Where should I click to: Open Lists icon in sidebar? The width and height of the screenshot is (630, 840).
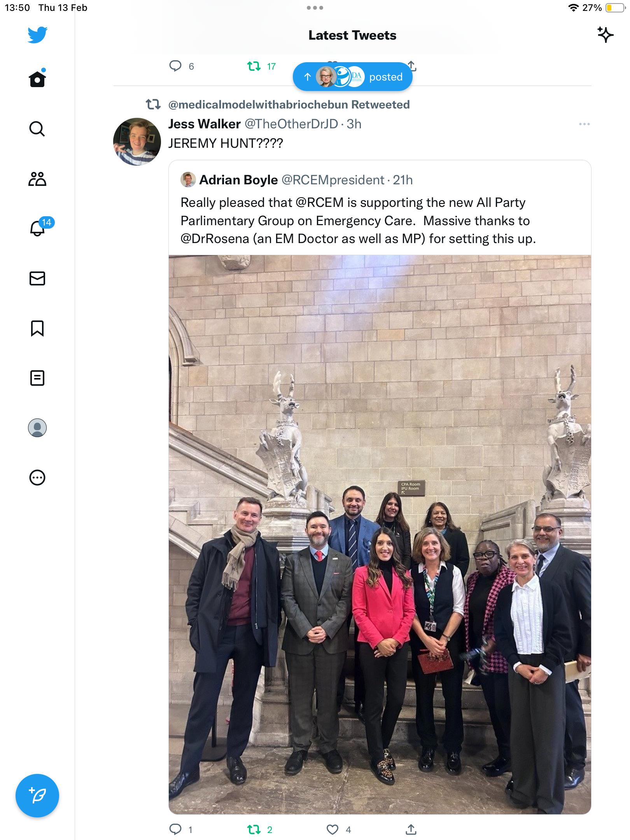[37, 378]
